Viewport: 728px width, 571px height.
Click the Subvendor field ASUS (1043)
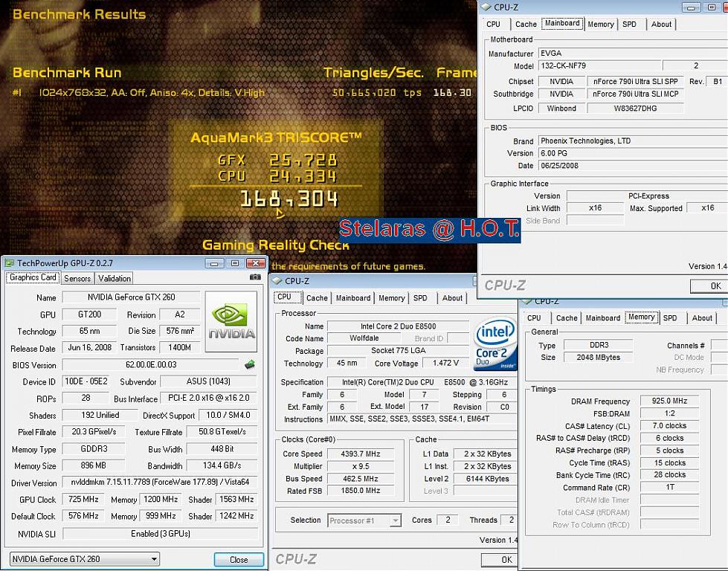coord(208,381)
